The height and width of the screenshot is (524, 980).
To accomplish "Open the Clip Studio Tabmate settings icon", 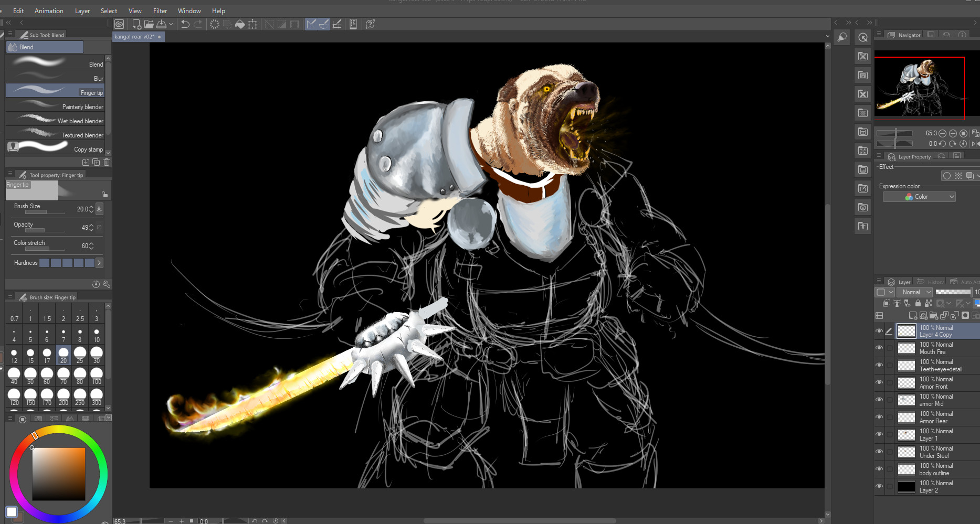I will (353, 24).
